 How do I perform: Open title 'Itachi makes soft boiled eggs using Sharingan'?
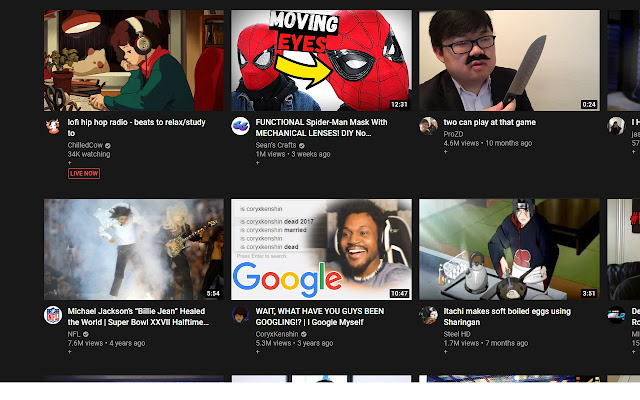[x=507, y=317]
